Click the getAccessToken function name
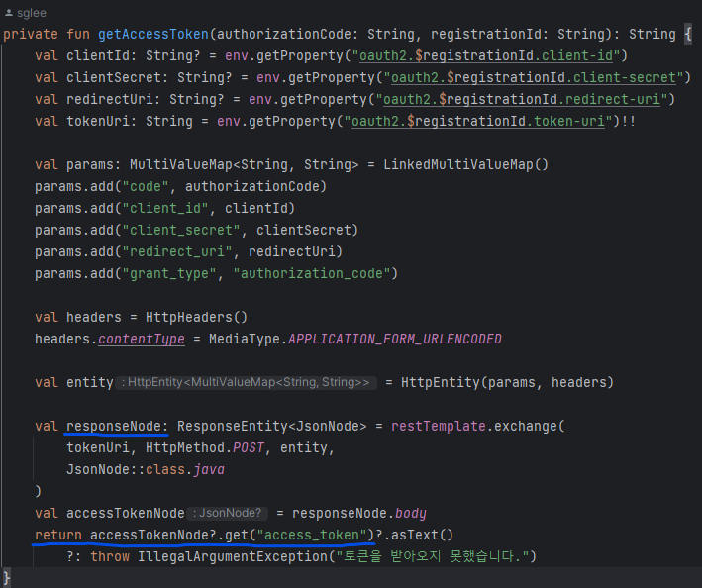The height and width of the screenshot is (588, 702). pos(153,34)
